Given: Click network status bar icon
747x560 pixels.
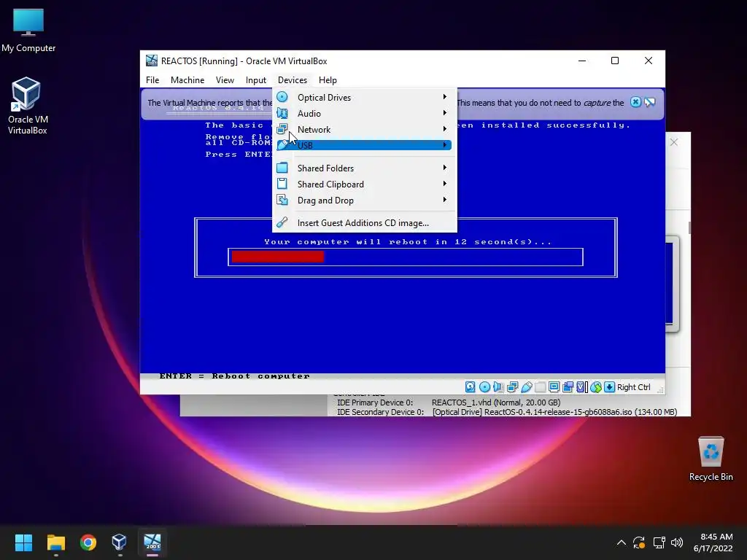Looking at the screenshot, I should pyautogui.click(x=513, y=387).
